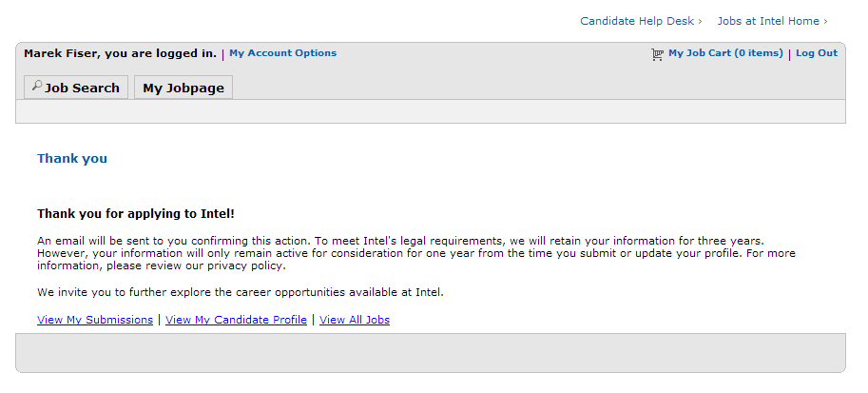Click the bold 'Thank you for applying to Intel!' text
This screenshot has width=868, height=393.
tap(135, 214)
